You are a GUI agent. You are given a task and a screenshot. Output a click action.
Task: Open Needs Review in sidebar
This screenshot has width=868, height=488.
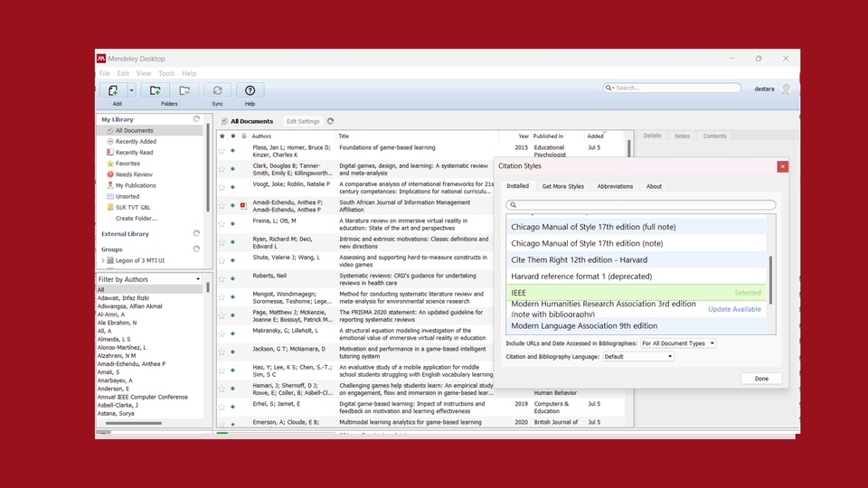pos(134,174)
